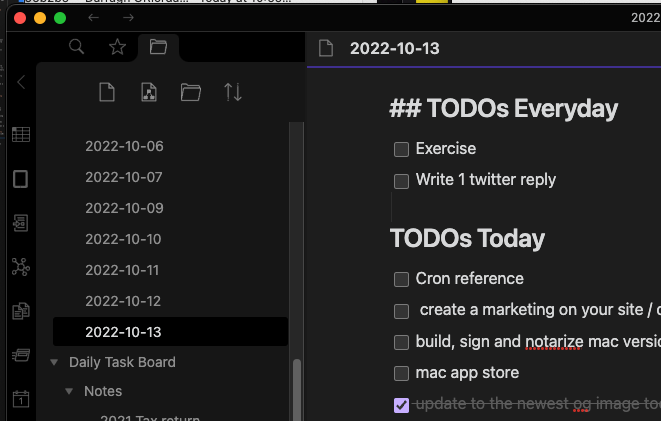
Task: Navigate back with the left arrow
Action: [94, 18]
